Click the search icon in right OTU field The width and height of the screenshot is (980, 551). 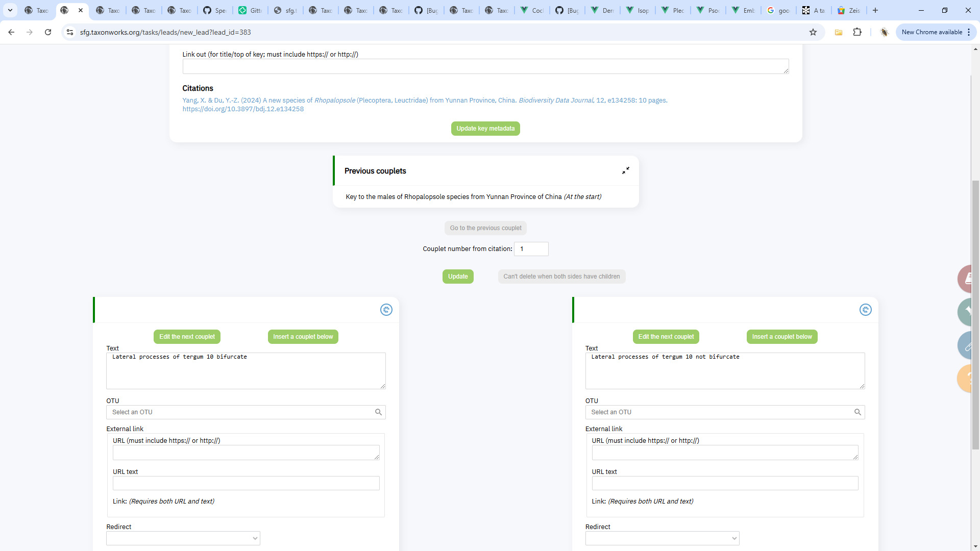pos(858,412)
